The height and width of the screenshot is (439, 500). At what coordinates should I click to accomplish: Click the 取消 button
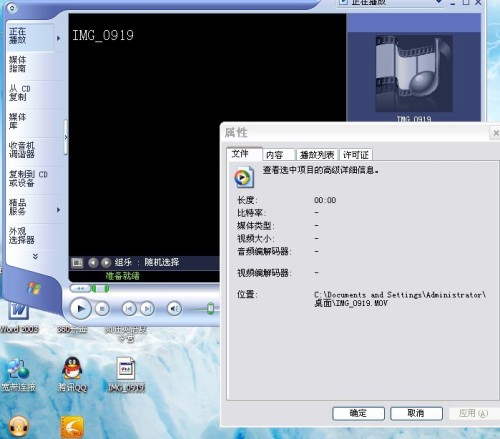click(416, 413)
